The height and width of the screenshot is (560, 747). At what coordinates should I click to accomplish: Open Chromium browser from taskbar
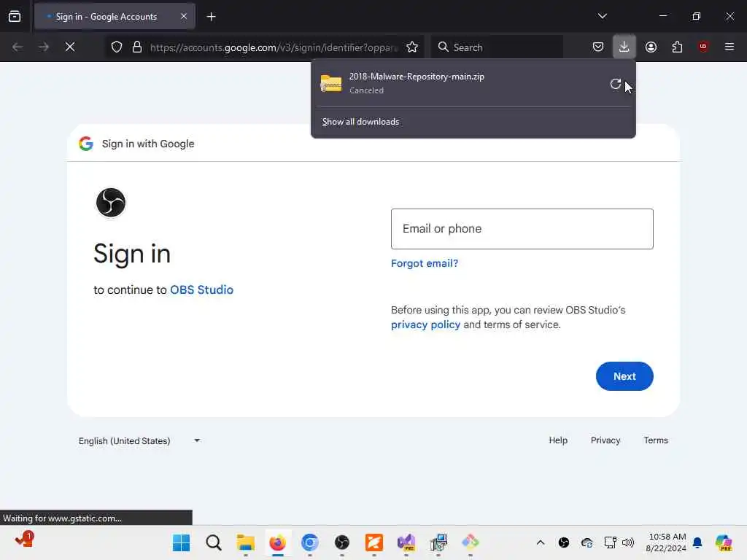tap(309, 542)
